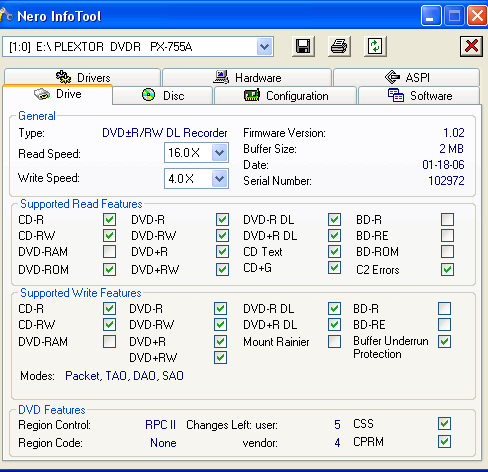The width and height of the screenshot is (488, 472).
Task: Toggle CD-RW read feature checkbox
Action: point(109,236)
